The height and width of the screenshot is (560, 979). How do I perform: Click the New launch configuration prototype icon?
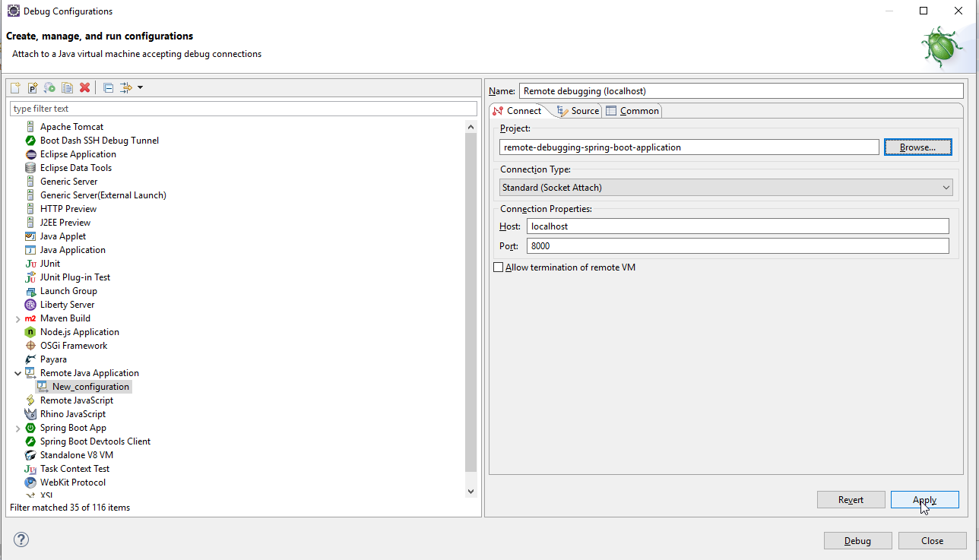click(33, 87)
